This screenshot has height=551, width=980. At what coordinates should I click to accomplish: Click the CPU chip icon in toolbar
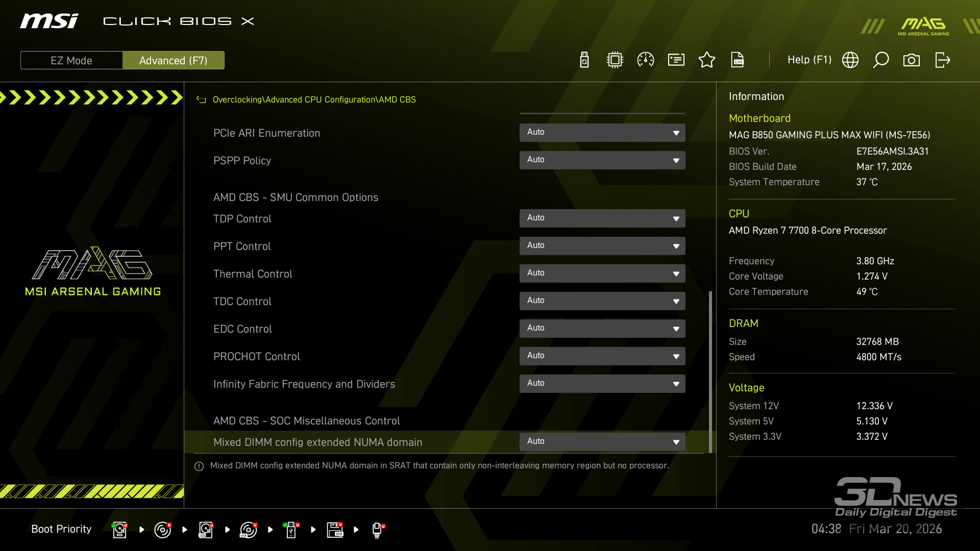point(615,60)
